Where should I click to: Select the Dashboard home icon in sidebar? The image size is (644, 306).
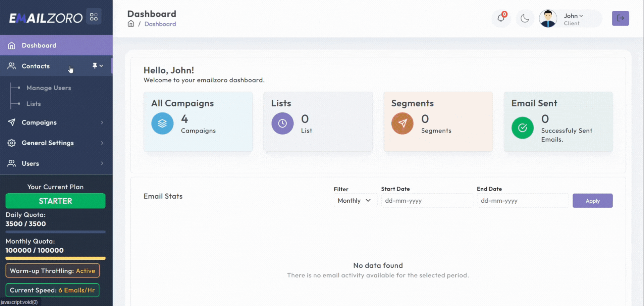[12, 45]
